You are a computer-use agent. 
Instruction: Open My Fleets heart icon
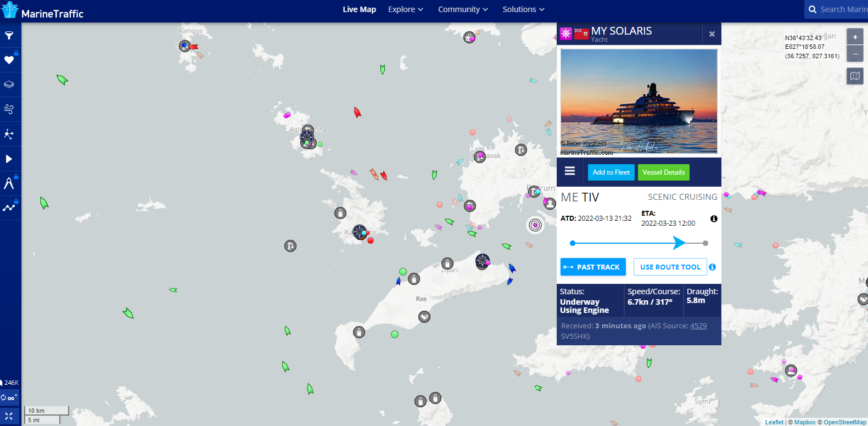(9, 60)
